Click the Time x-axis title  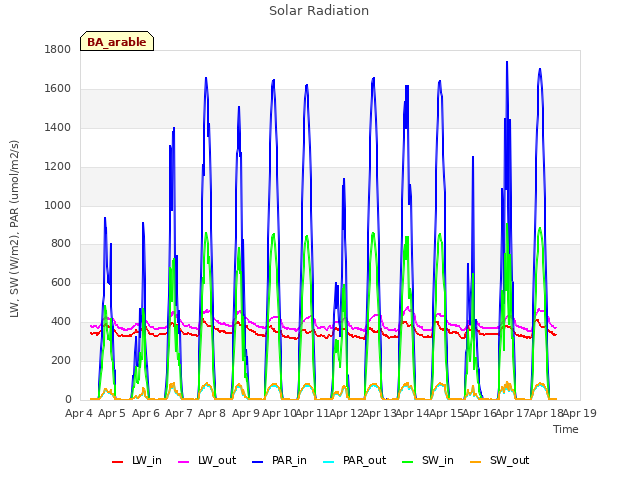pos(566,429)
